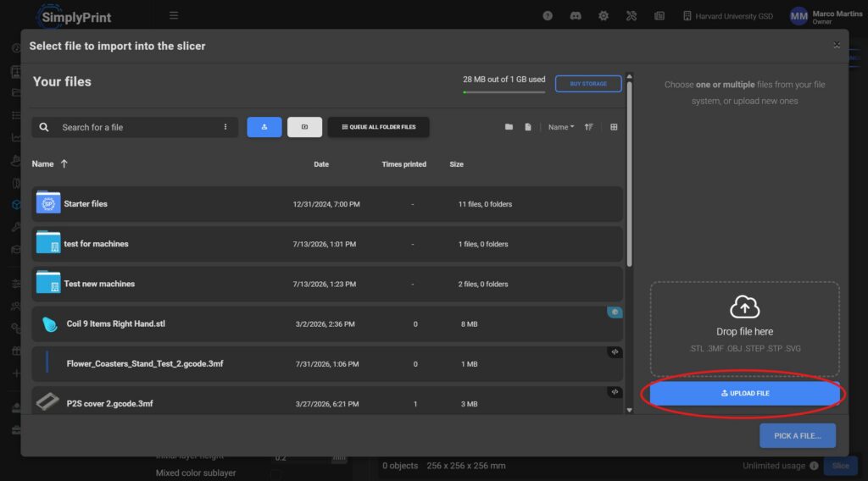Screen dimensions: 868x481
Task: Click the Upload File button
Action: [x=744, y=393]
